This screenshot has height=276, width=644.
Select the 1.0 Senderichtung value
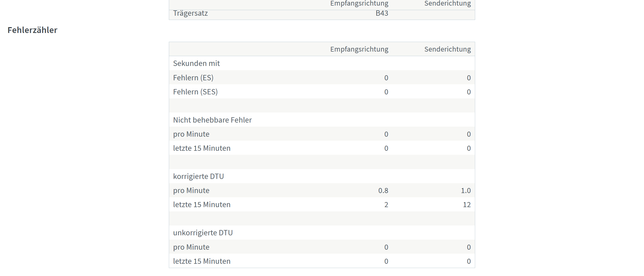click(466, 191)
